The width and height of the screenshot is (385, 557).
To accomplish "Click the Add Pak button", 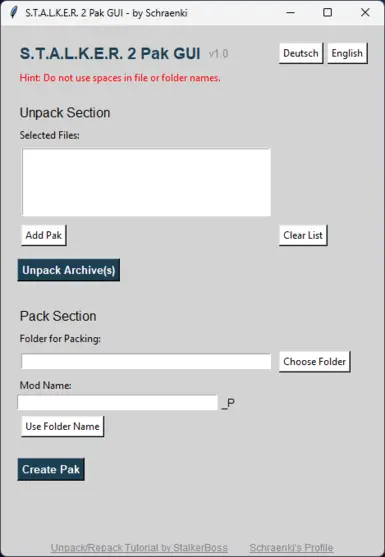I will [44, 235].
